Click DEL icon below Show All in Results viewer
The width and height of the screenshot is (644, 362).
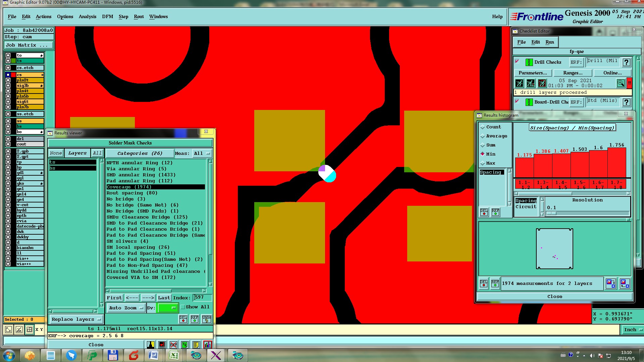[x=183, y=319]
